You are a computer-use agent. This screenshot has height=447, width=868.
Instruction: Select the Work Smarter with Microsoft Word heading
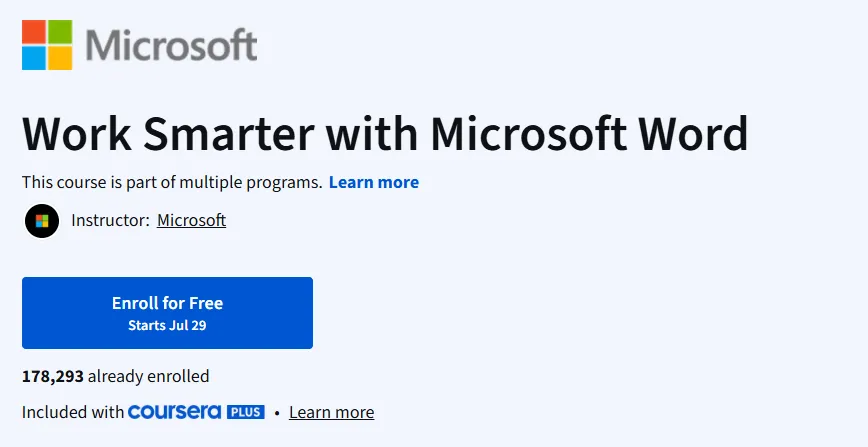click(x=385, y=133)
